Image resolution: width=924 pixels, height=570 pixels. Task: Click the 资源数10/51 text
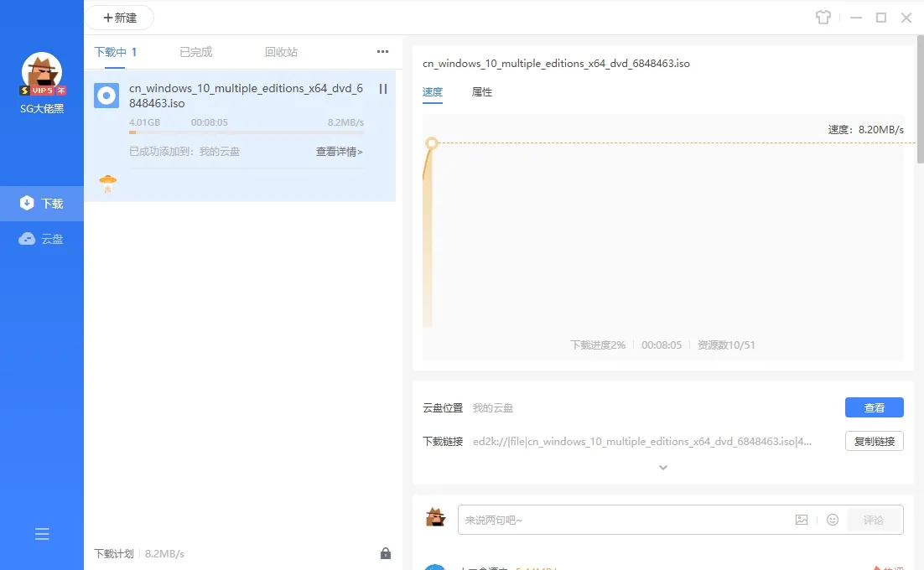click(x=726, y=345)
